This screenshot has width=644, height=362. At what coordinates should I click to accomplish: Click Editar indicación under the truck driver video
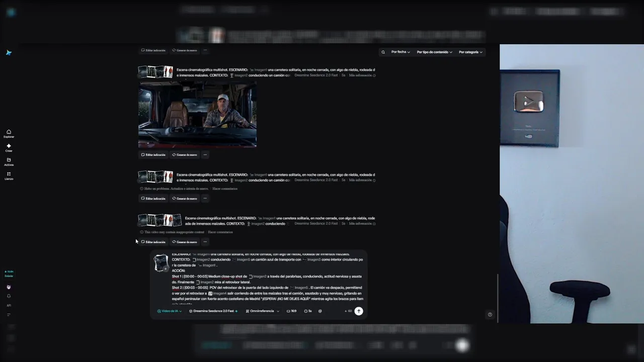click(x=153, y=155)
